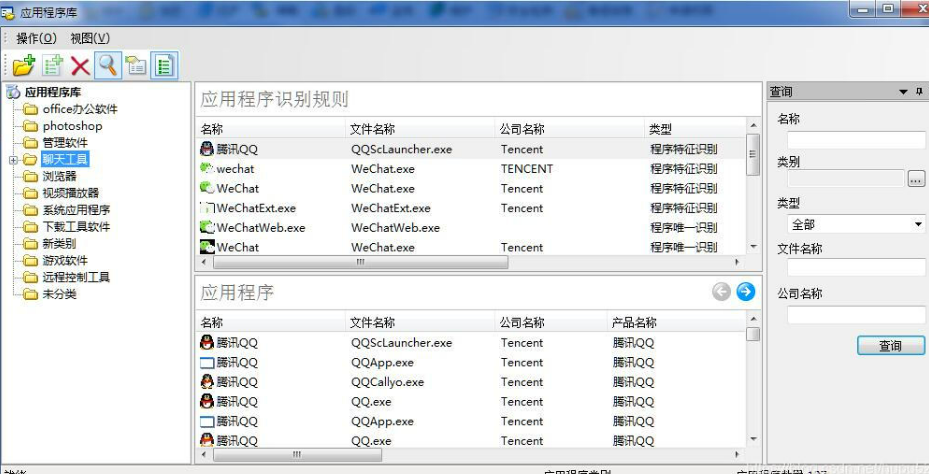Click the 名称 query input field
Viewport: 929px width, 474px height.
click(856, 140)
